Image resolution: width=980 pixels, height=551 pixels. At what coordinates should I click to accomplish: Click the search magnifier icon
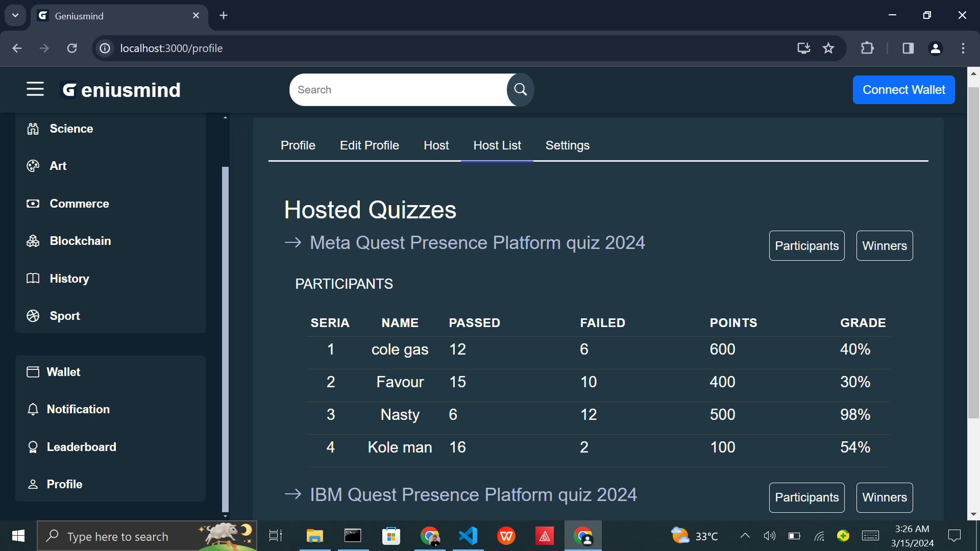(520, 90)
